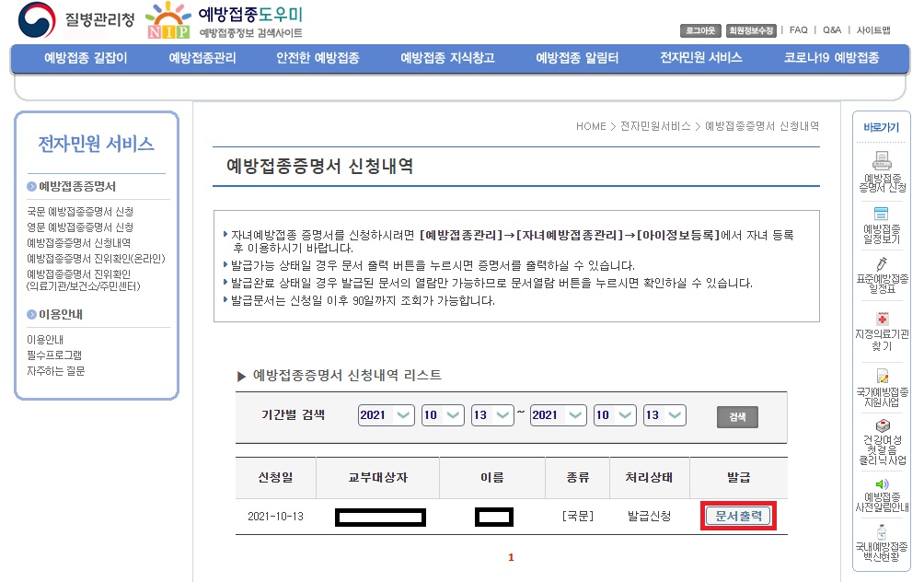This screenshot has width=924, height=582.
Task: Open 안전한 예방접종 menu
Action: [x=318, y=58]
